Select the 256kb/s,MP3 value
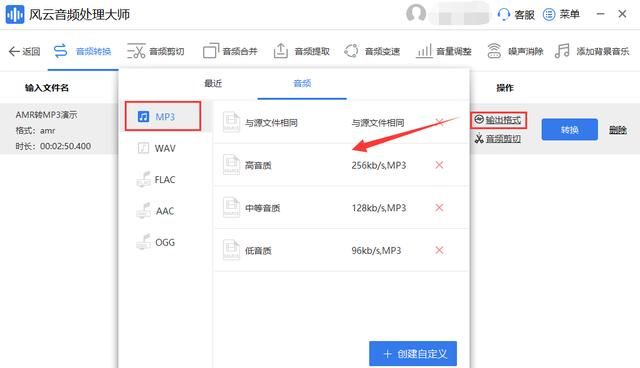 379,165
